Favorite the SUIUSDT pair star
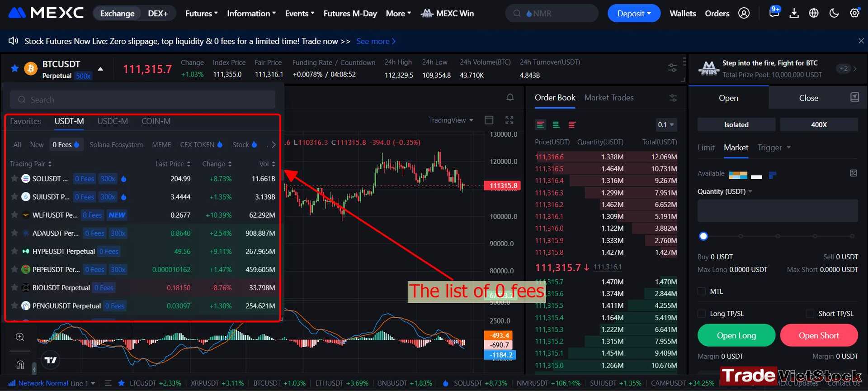868x391 pixels. (14, 196)
